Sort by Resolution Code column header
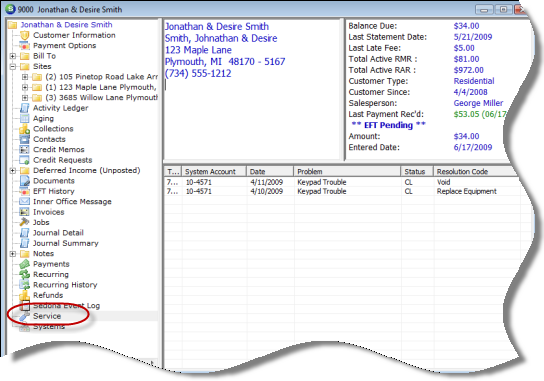The image size is (544, 381). point(475,171)
